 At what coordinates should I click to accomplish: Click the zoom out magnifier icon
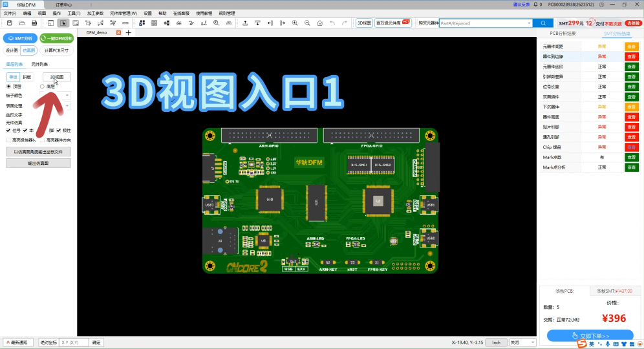point(307,23)
